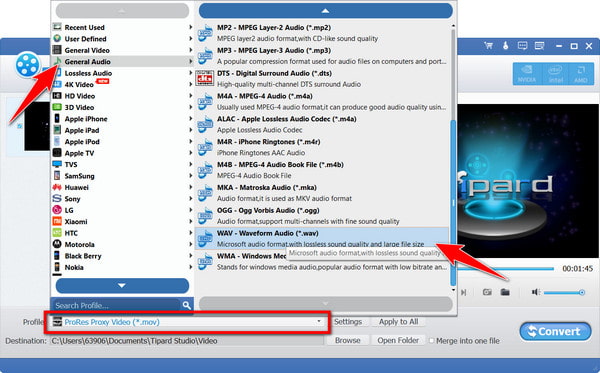Enable Merge into one file checkbox
600x373 pixels.
(432, 340)
